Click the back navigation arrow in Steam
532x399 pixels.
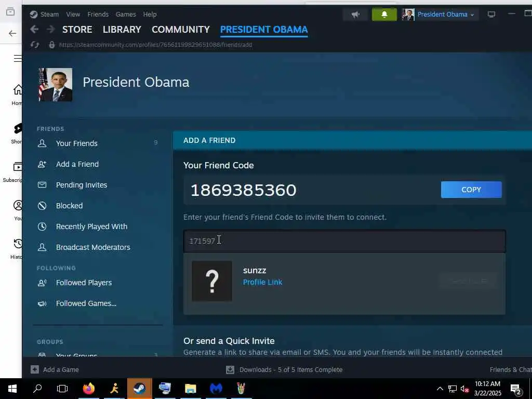pyautogui.click(x=34, y=30)
